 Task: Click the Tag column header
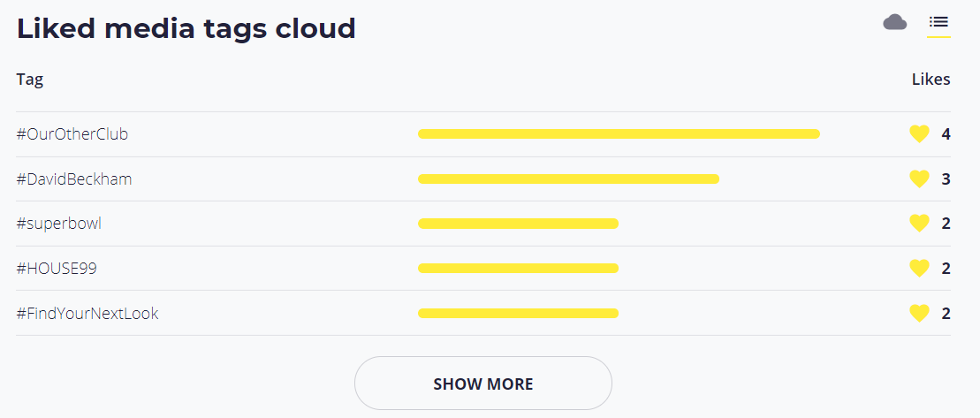[x=30, y=80]
